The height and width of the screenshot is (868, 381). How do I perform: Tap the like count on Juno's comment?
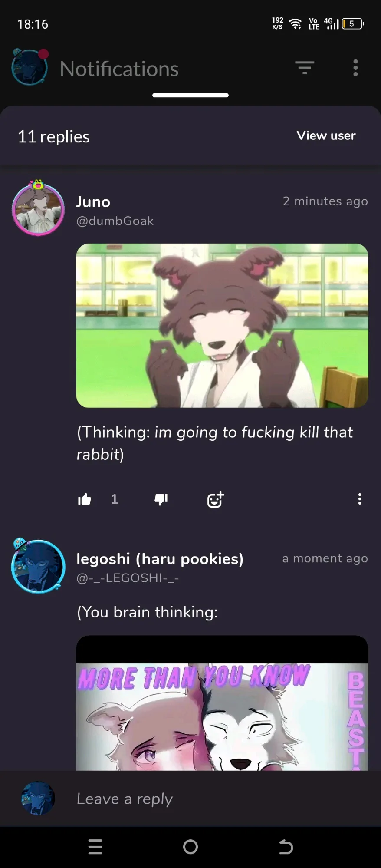114,499
